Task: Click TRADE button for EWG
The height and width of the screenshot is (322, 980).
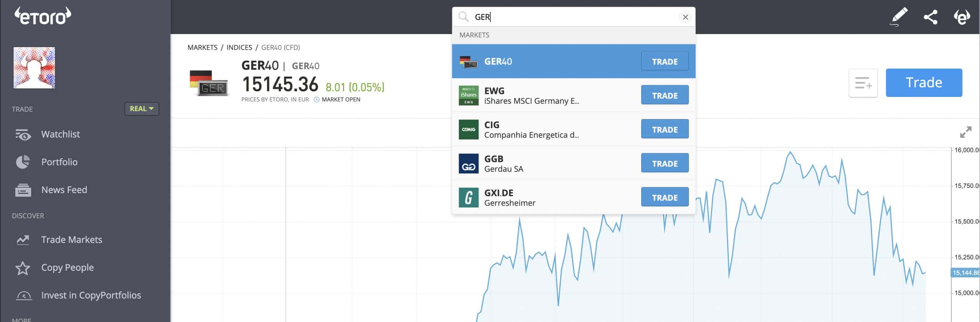Action: [665, 95]
